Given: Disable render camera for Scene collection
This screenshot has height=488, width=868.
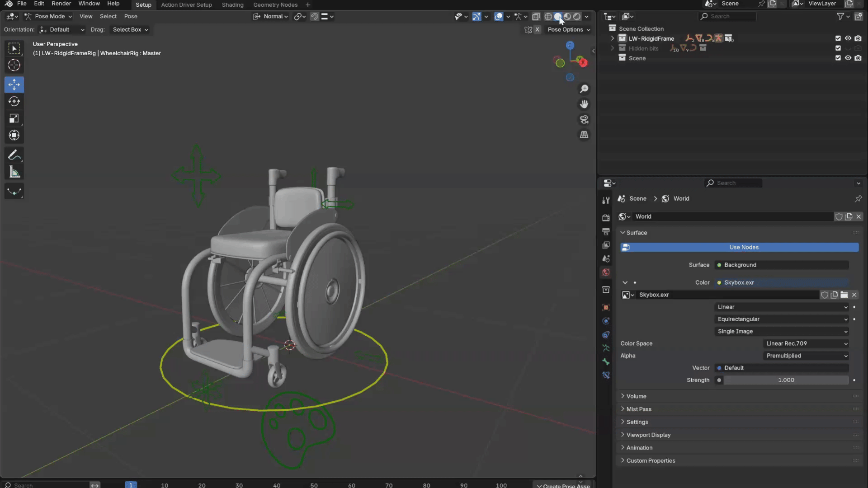Looking at the screenshot, I should (858, 58).
